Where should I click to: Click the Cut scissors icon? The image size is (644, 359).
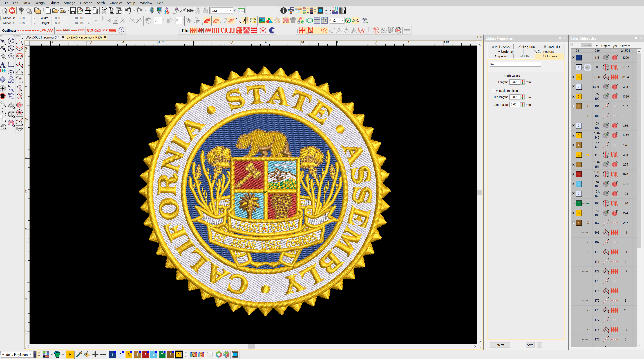[104, 10]
